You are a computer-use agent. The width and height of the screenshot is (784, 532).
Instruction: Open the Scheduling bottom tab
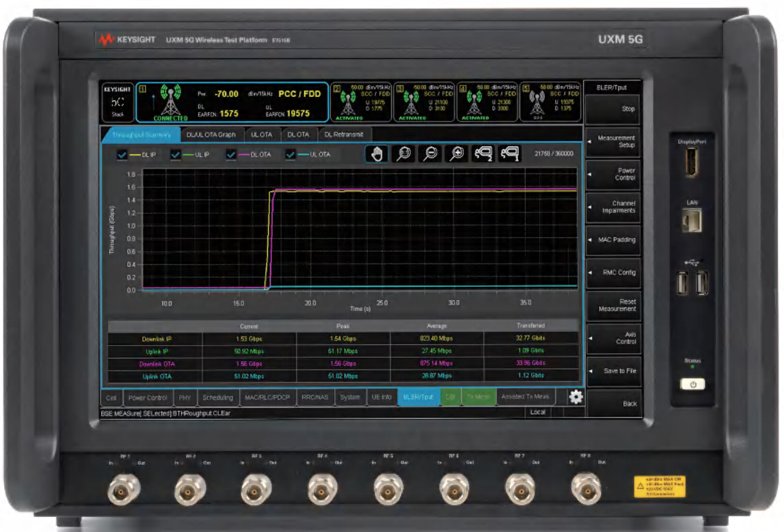[218, 398]
